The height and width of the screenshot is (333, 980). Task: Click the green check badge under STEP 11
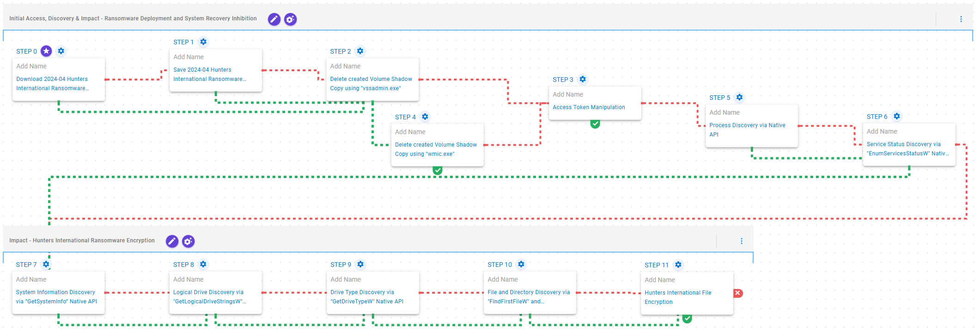(687, 319)
